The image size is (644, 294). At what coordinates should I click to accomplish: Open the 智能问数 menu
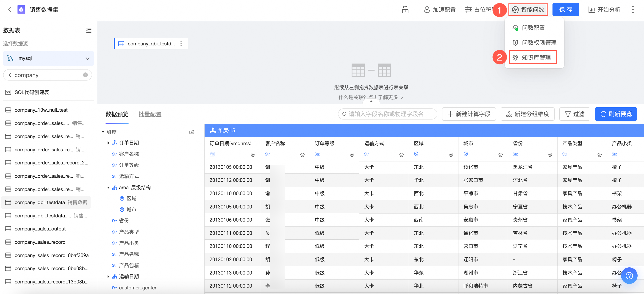click(528, 10)
